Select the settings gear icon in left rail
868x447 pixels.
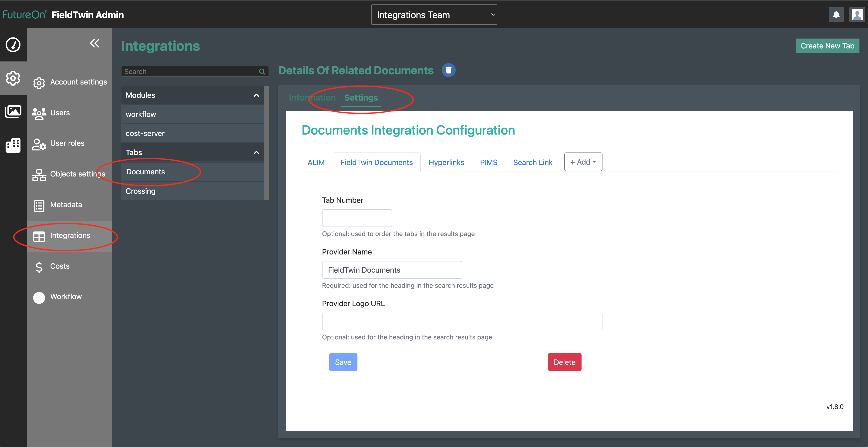point(13,78)
